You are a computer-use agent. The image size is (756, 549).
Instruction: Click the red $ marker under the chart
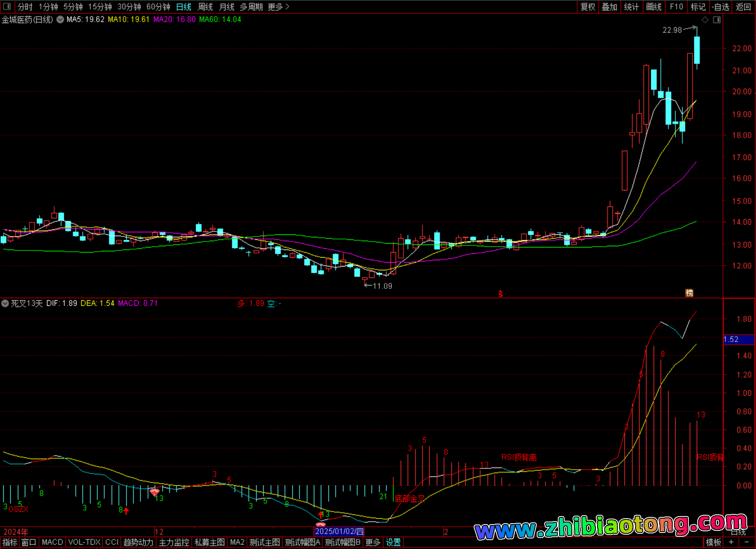(501, 294)
